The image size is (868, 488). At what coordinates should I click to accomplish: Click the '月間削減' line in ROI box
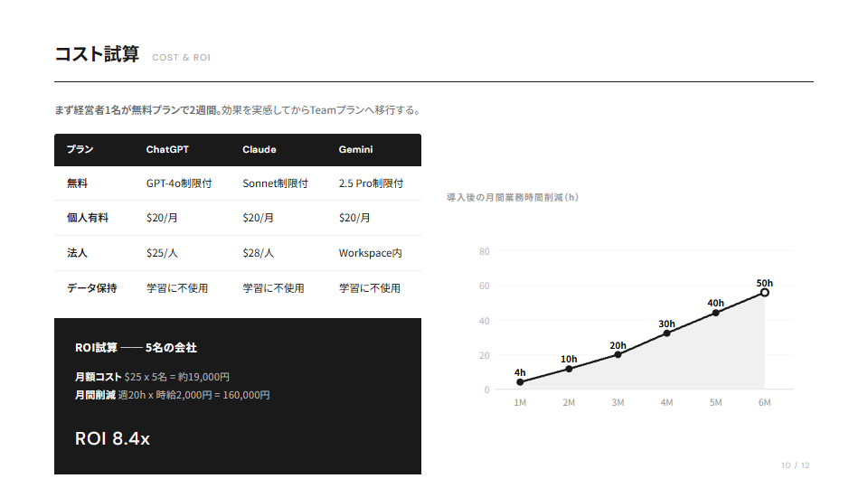(172, 395)
